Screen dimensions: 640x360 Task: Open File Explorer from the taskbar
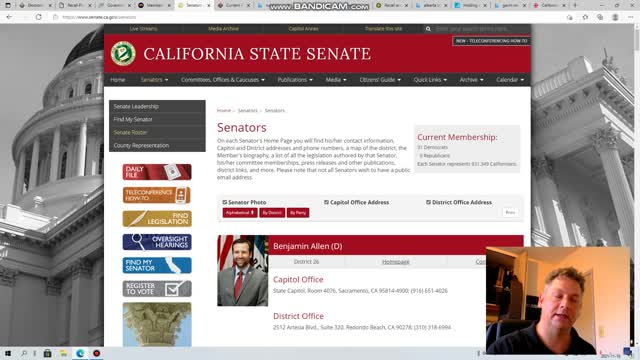[64, 353]
